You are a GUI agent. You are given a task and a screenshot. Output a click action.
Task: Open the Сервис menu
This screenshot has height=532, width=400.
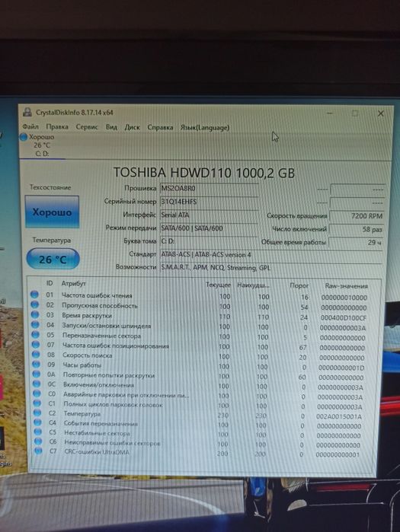pos(87,127)
